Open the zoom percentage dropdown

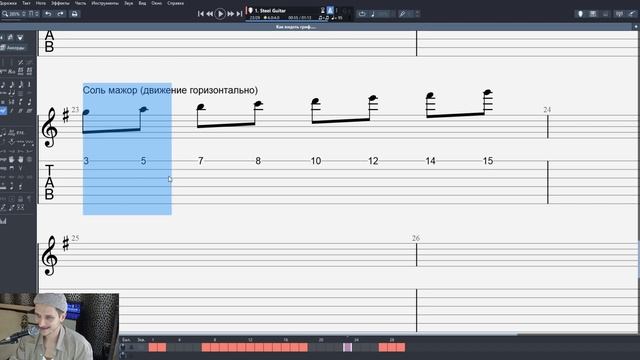pyautogui.click(x=18, y=14)
